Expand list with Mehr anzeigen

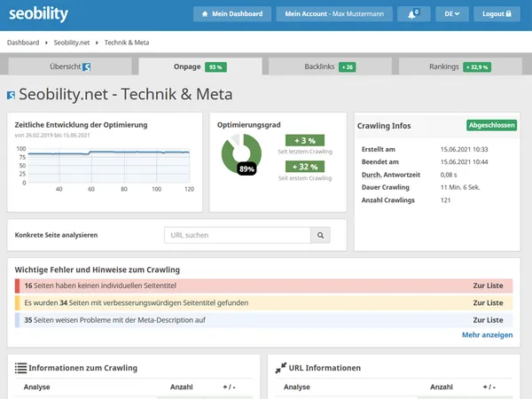[487, 335]
